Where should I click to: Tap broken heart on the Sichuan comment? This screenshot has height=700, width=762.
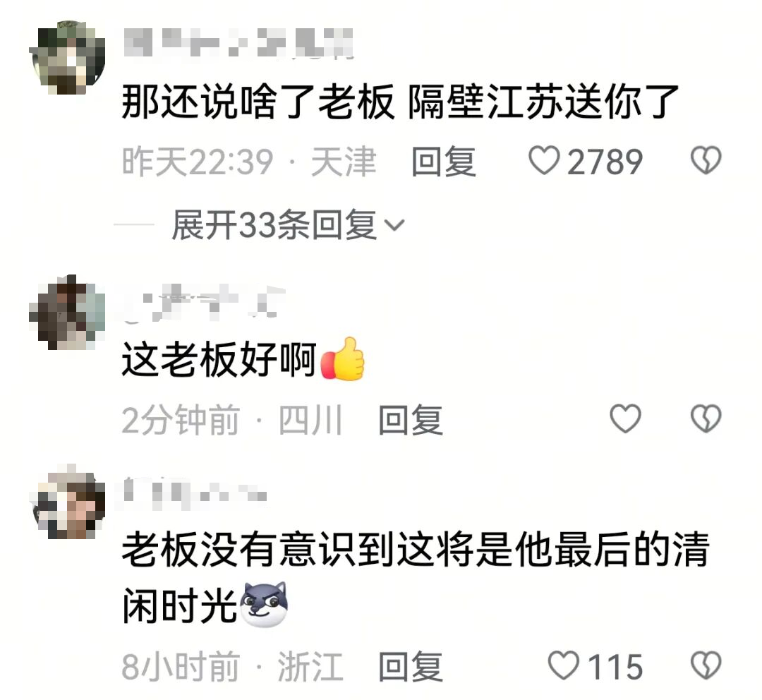click(706, 418)
